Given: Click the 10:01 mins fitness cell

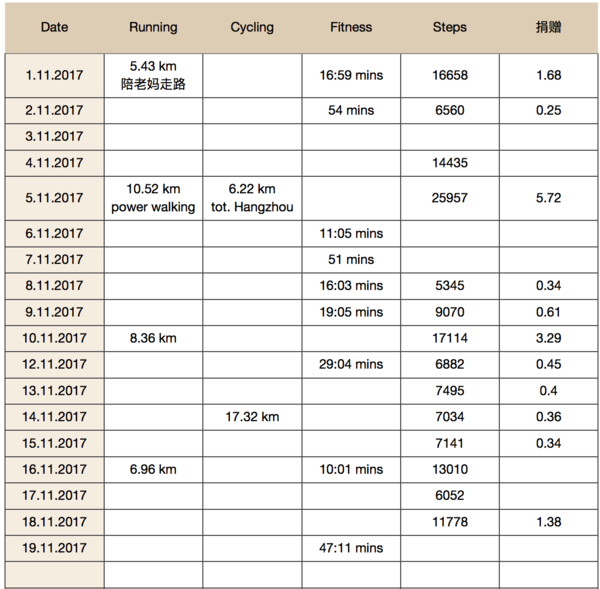Looking at the screenshot, I should [x=351, y=470].
